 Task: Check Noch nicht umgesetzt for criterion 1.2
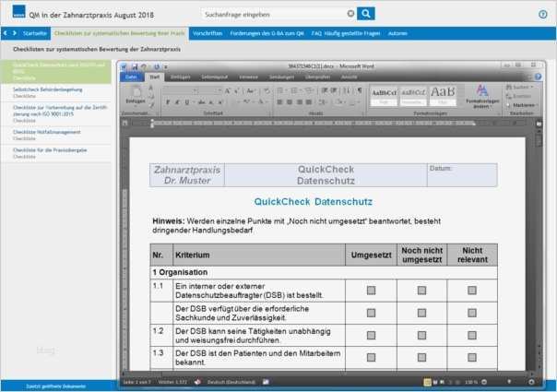421,335
